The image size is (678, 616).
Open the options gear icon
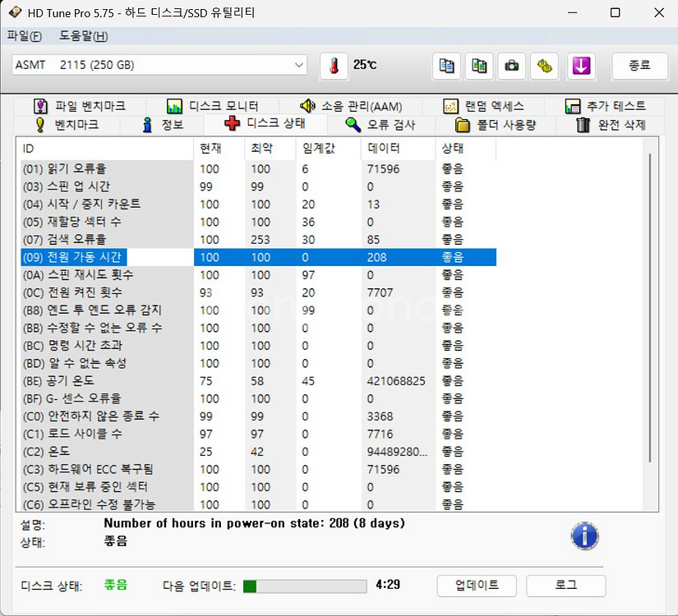click(x=545, y=66)
